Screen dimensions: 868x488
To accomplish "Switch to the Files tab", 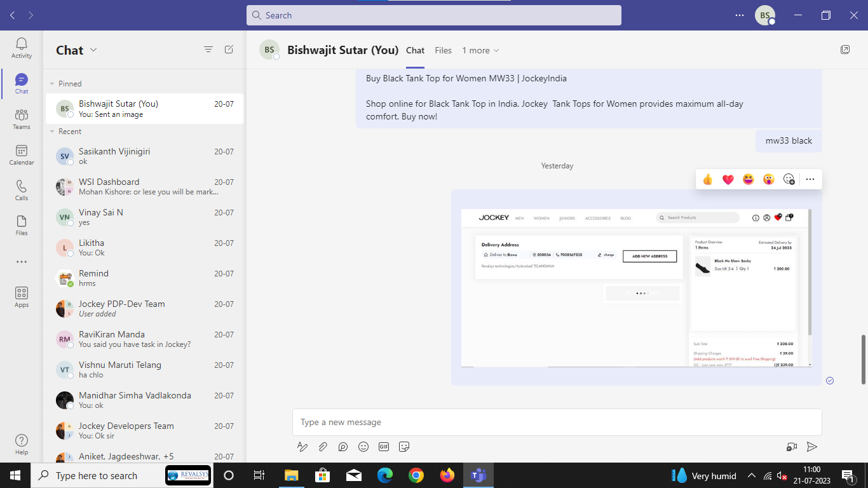I will [443, 50].
